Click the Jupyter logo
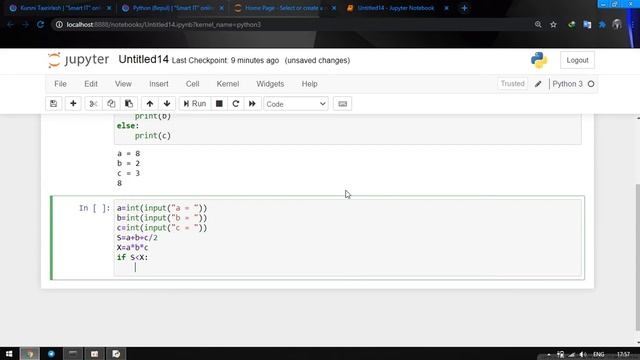The width and height of the screenshot is (640, 360). (78, 60)
